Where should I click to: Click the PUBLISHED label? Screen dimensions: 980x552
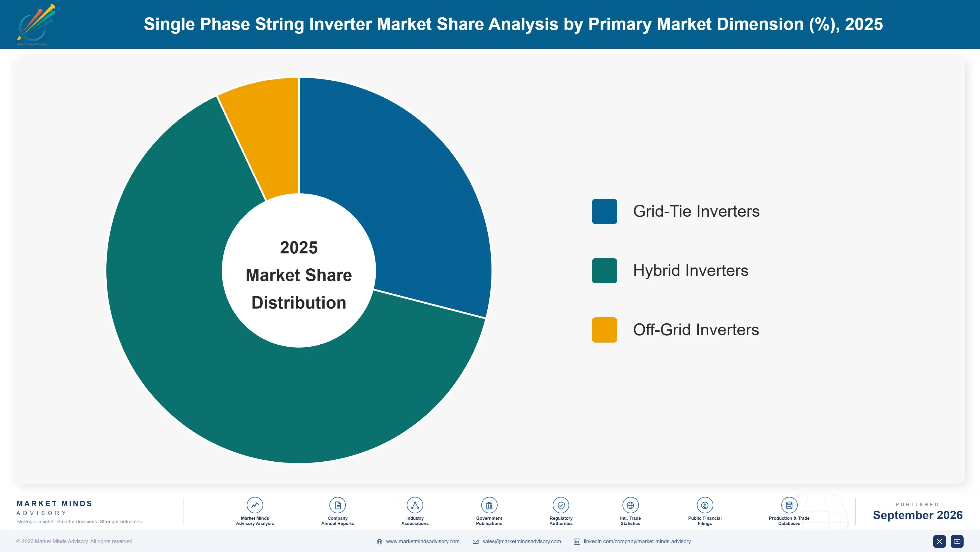click(x=917, y=504)
